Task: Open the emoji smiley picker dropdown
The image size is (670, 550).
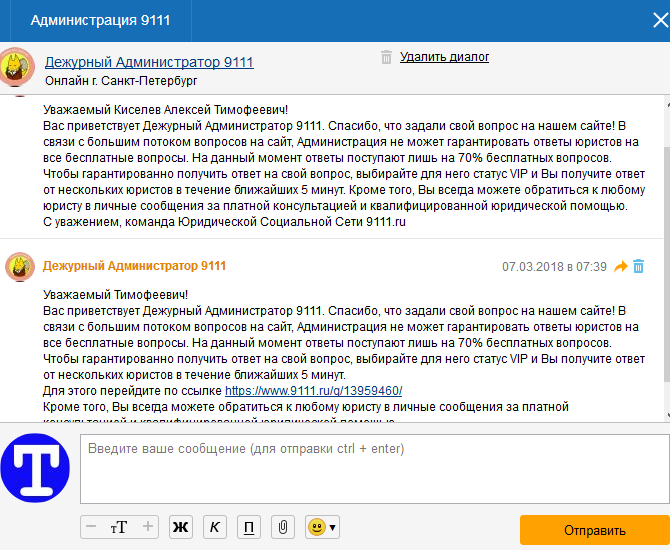Action: pos(322,527)
